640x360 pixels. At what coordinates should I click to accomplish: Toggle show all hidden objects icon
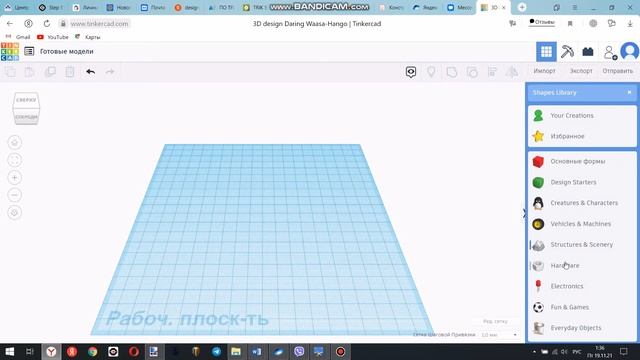coord(411,72)
